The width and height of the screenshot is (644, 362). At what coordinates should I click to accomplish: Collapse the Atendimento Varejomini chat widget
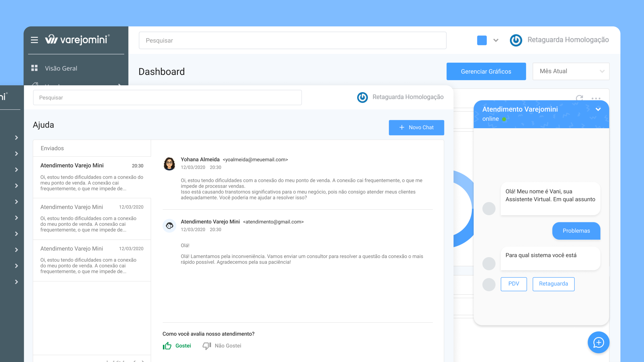pos(598,109)
